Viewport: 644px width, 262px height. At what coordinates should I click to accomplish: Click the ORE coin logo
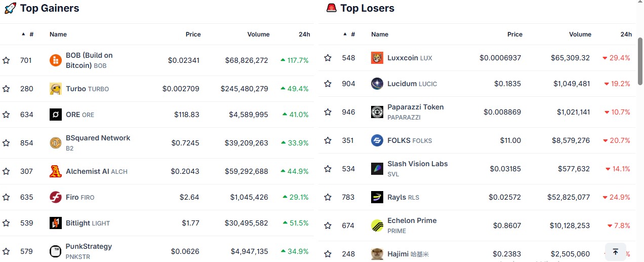click(56, 115)
